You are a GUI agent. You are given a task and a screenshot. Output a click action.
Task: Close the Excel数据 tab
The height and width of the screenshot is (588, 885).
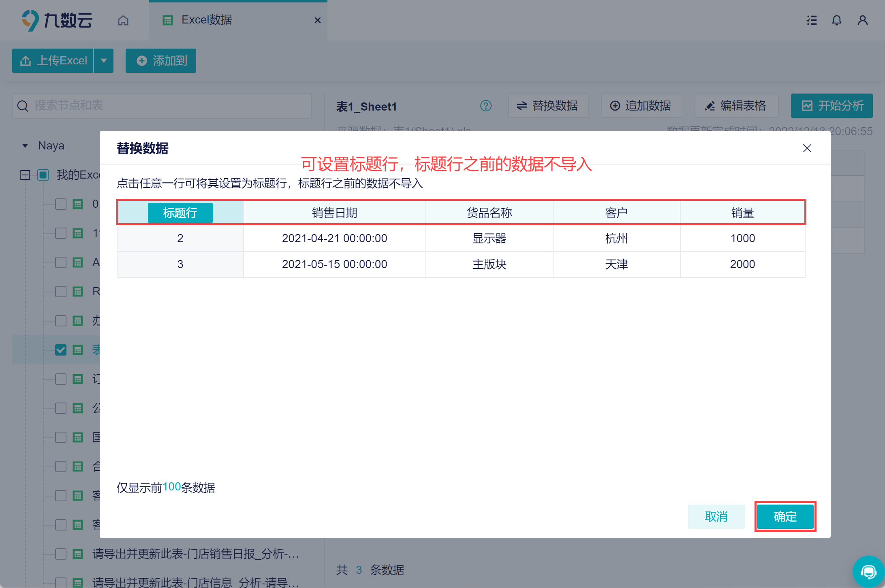click(318, 20)
